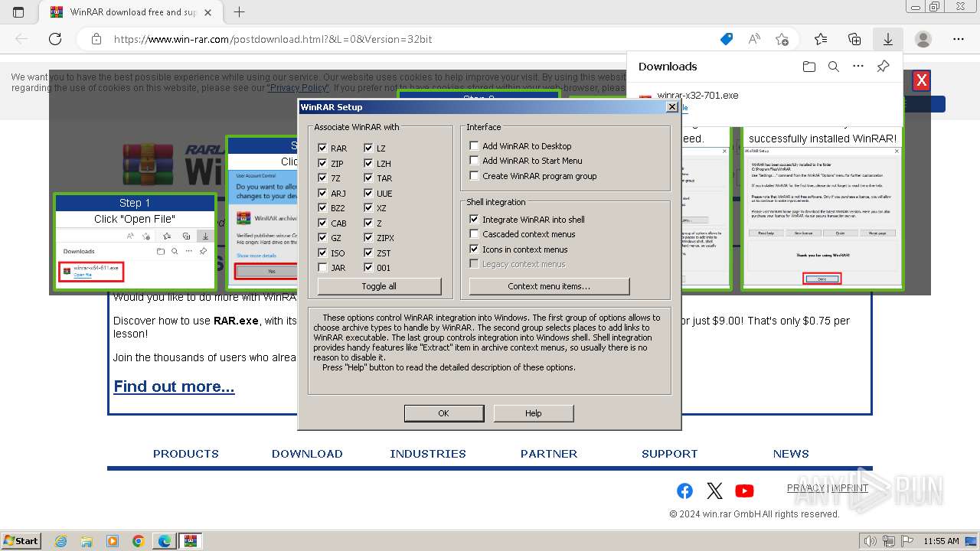View site information lock icon
Screen dimensions: 980x551
tap(96, 39)
